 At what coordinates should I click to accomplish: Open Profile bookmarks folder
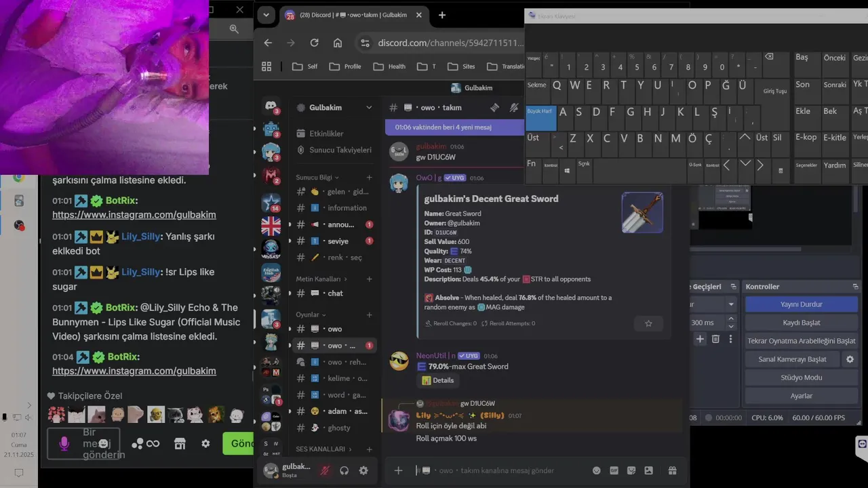[x=345, y=66]
